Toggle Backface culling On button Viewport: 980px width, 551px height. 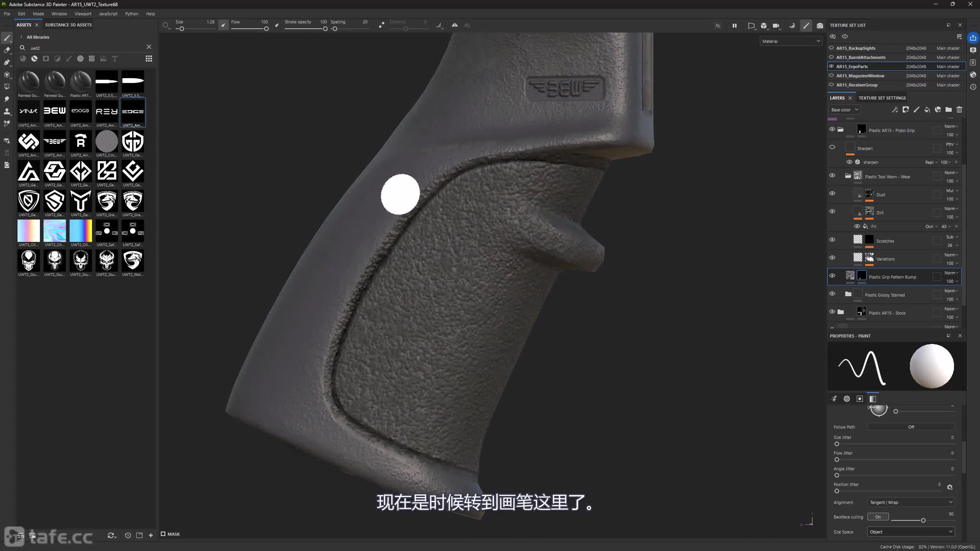[878, 517]
